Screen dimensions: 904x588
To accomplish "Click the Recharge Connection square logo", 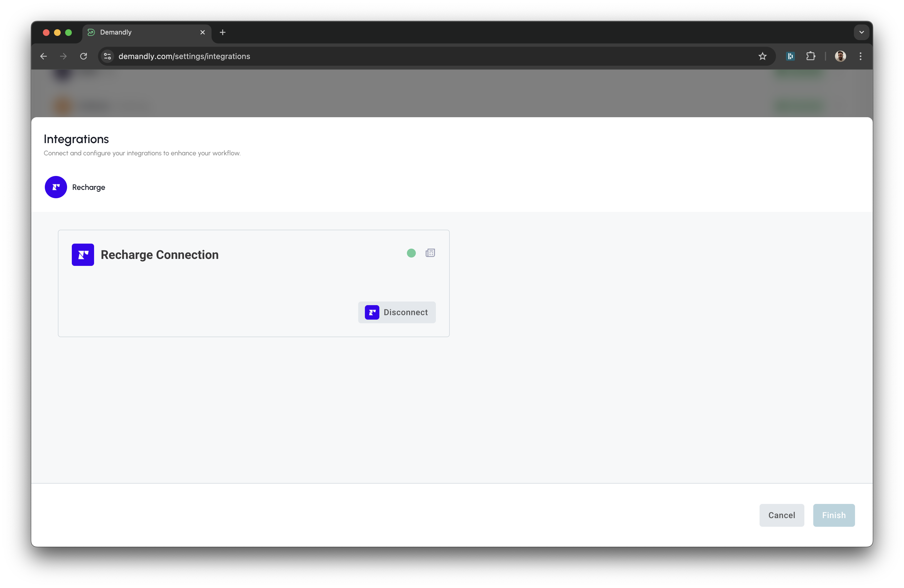I will coord(83,254).
